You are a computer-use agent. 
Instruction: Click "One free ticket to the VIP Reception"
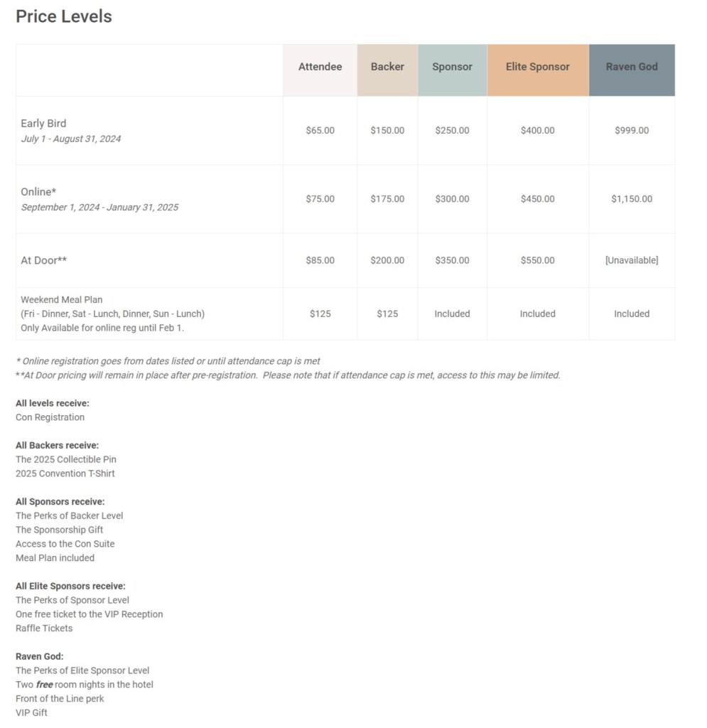(90, 614)
